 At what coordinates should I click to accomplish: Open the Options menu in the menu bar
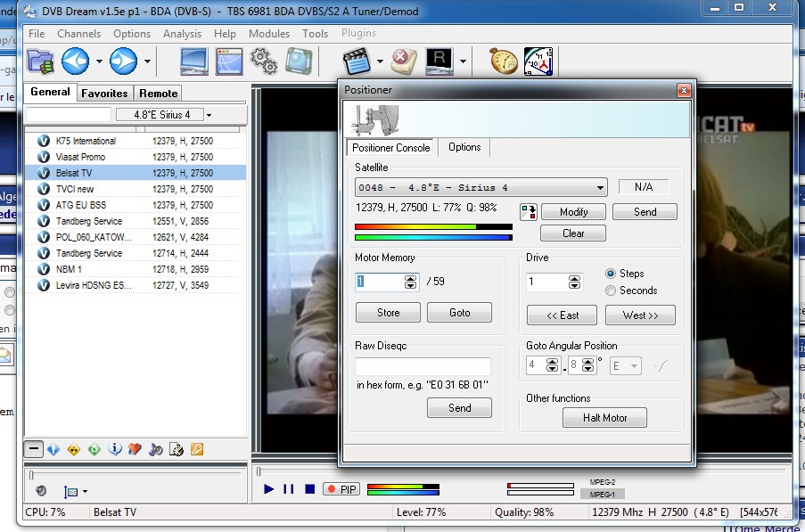pyautogui.click(x=132, y=34)
